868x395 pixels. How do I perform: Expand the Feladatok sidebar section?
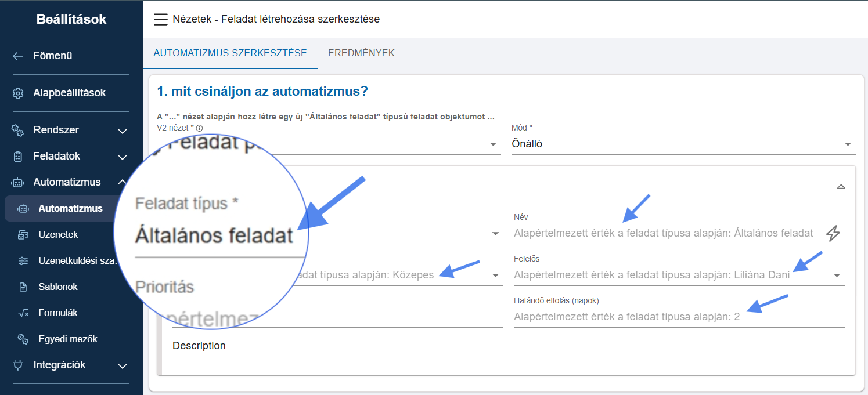(x=123, y=157)
